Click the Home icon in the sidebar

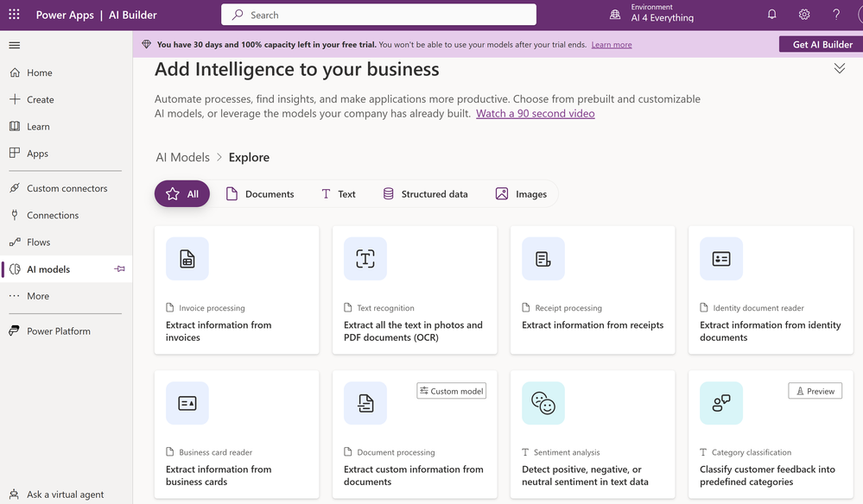click(15, 72)
